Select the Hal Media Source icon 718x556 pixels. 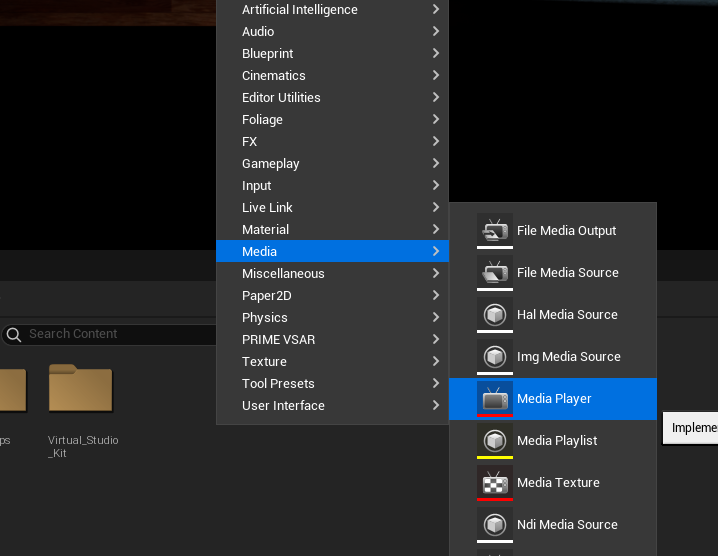[494, 314]
